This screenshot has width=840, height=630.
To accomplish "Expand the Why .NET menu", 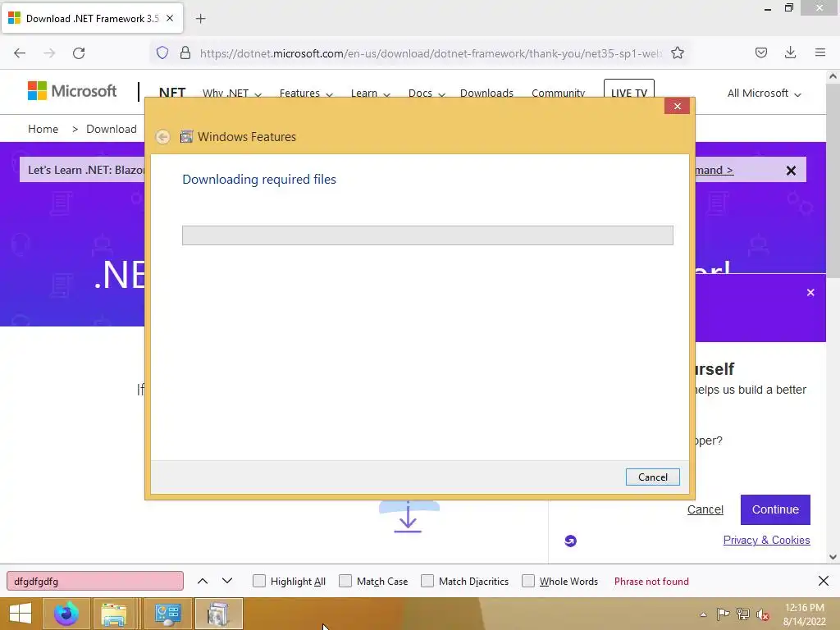I will point(232,94).
